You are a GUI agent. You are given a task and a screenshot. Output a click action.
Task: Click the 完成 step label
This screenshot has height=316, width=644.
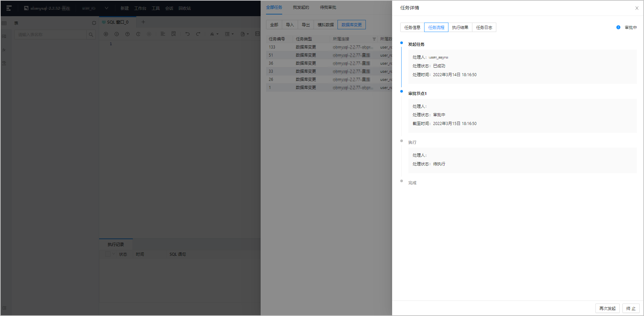click(x=412, y=183)
